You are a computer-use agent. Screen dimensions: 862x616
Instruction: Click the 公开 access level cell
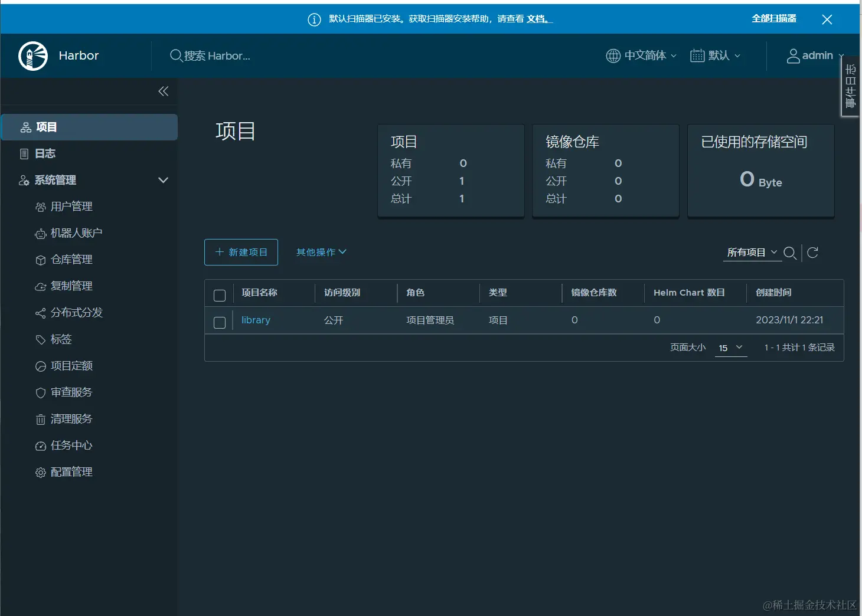tap(334, 320)
